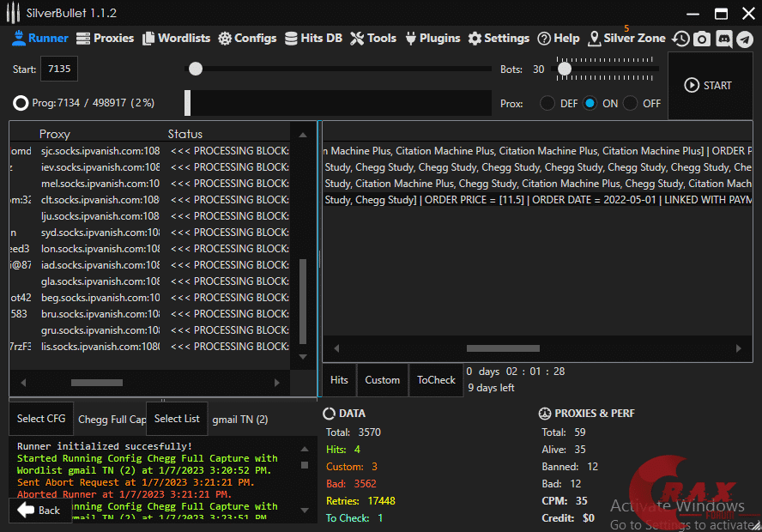Open the Plugins section
This screenshot has width=762, height=532.
[x=432, y=38]
